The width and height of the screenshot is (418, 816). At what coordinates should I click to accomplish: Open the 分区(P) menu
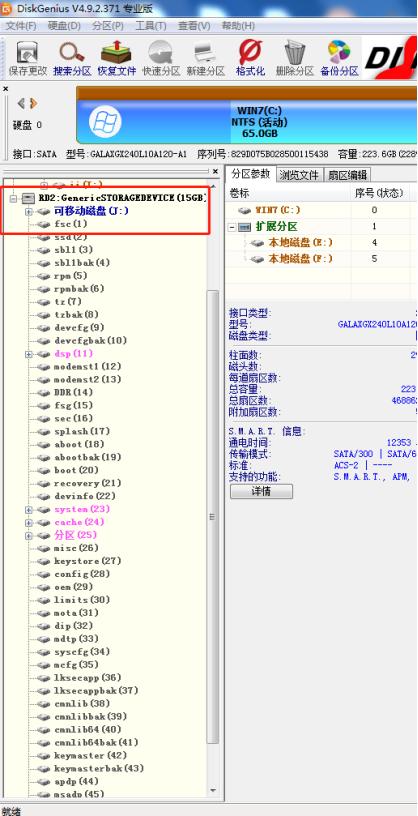point(108,26)
